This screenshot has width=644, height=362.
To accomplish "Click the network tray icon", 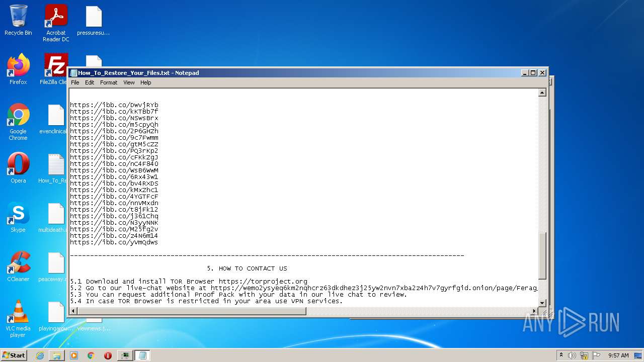I will (x=584, y=355).
